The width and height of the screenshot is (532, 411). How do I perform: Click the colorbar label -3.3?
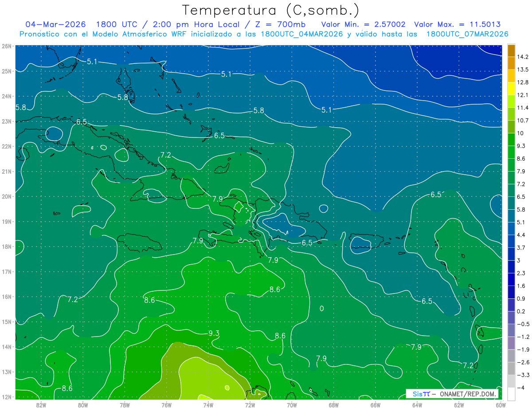(523, 375)
